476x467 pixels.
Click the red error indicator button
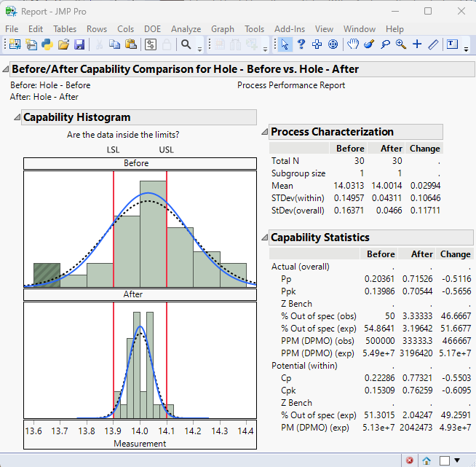pyautogui.click(x=410, y=460)
